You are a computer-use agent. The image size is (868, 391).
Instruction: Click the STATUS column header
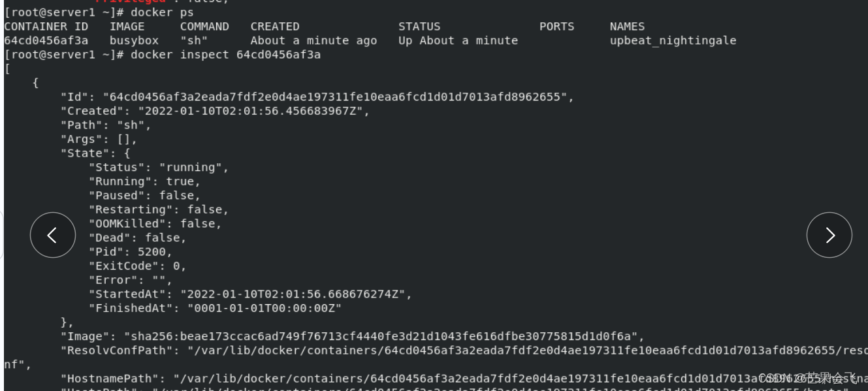coord(419,27)
